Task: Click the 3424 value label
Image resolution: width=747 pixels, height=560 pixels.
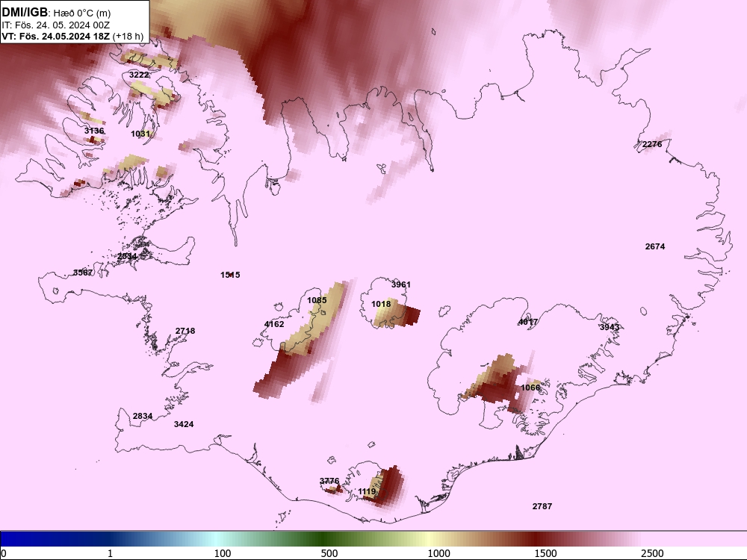Action: click(184, 424)
